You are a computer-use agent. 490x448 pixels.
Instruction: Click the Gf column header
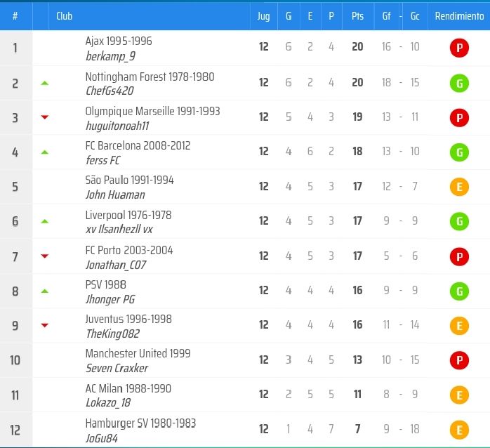(x=386, y=16)
